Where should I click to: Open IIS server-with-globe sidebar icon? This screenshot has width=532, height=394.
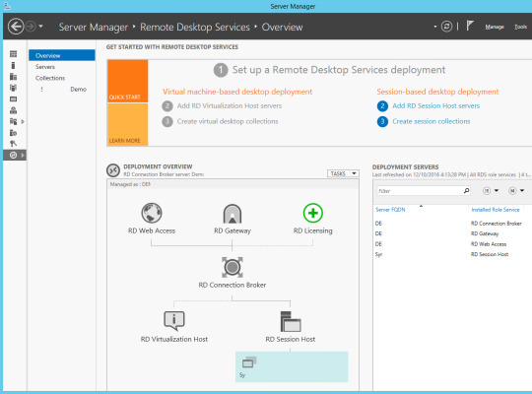(x=13, y=132)
